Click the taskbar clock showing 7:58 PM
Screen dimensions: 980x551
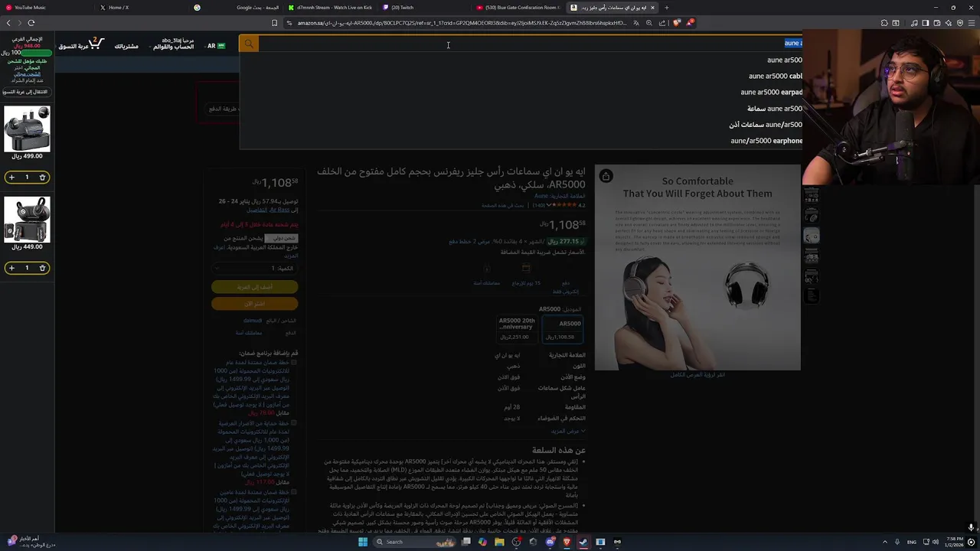point(954,542)
